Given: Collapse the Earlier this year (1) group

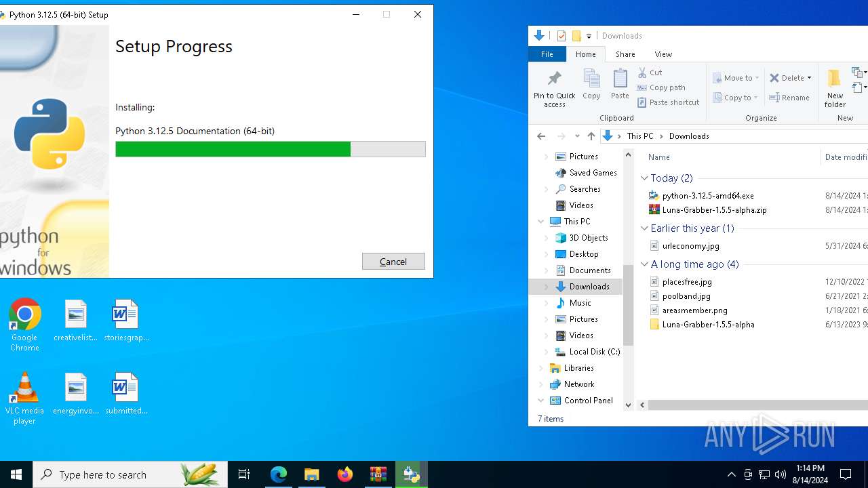Looking at the screenshot, I should pos(644,228).
